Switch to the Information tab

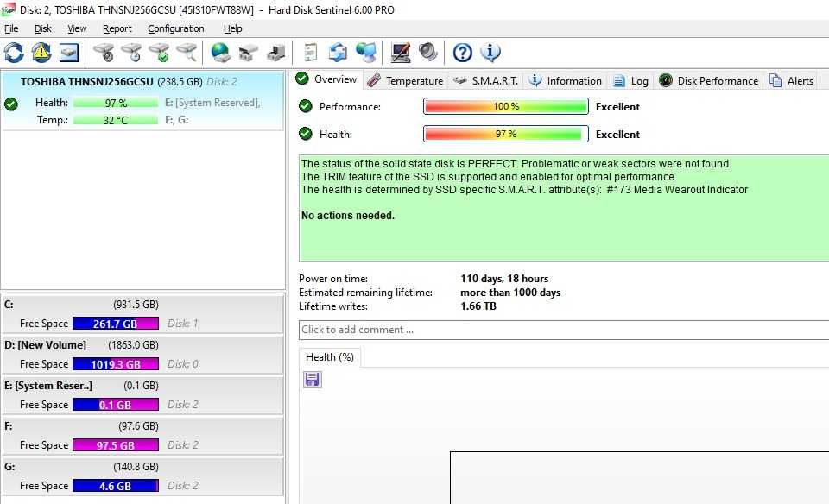point(565,80)
